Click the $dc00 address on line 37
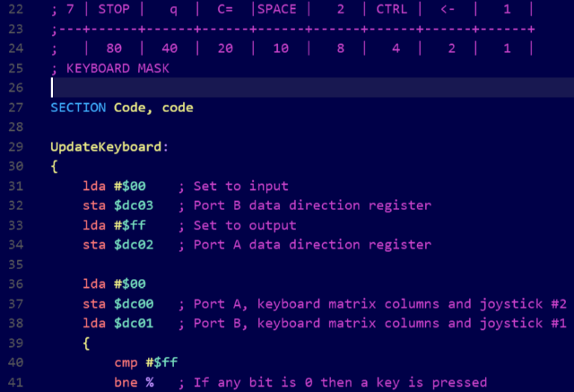This screenshot has width=574, height=392. 134,304
